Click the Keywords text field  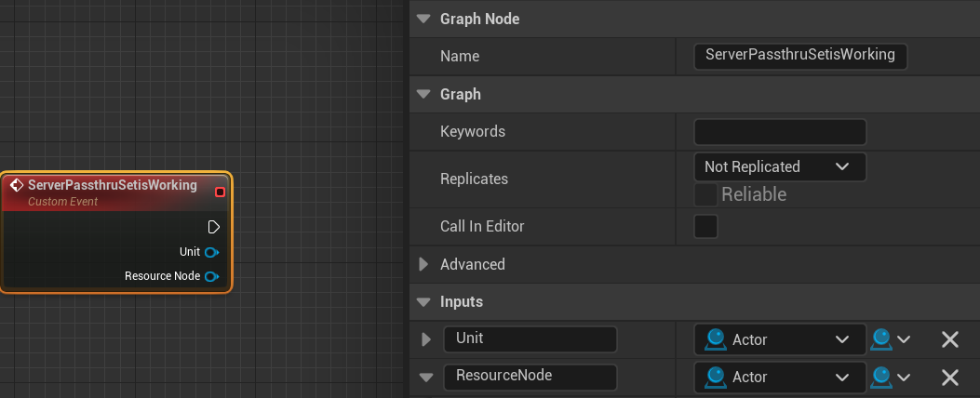(779, 132)
